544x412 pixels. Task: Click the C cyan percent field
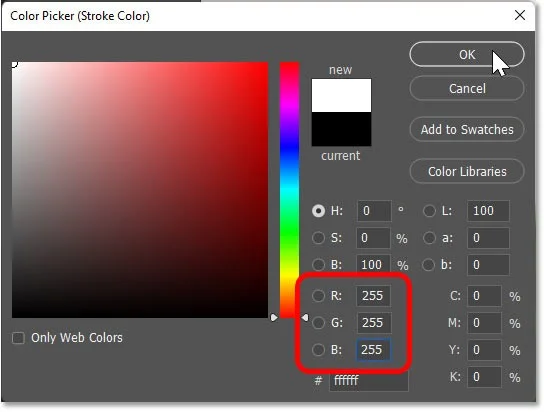click(x=484, y=296)
